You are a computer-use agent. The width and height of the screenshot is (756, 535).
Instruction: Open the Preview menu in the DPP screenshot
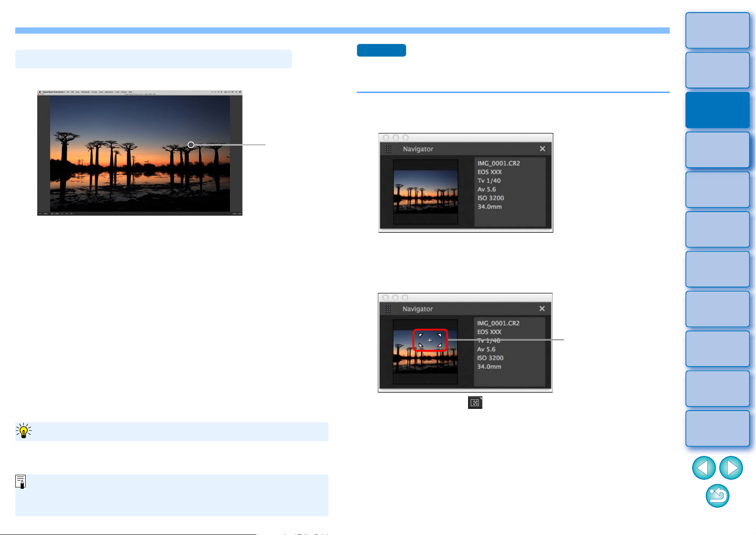94,92
